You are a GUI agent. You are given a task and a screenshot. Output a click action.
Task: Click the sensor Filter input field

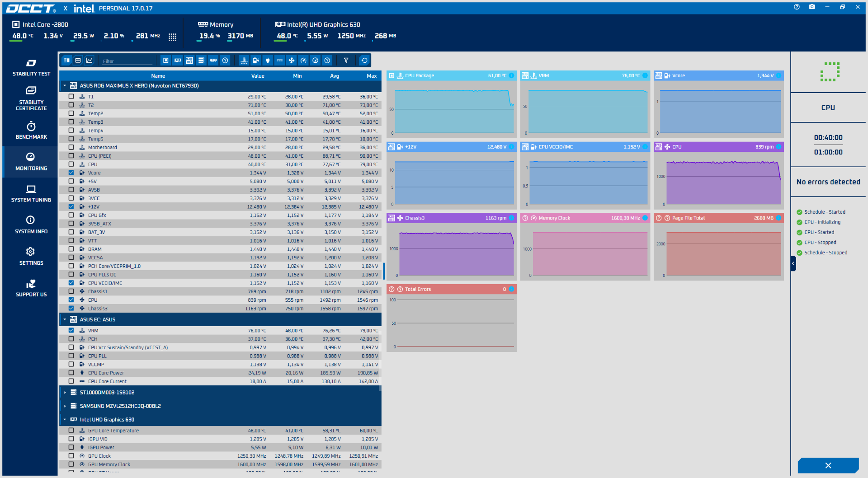[x=127, y=61]
